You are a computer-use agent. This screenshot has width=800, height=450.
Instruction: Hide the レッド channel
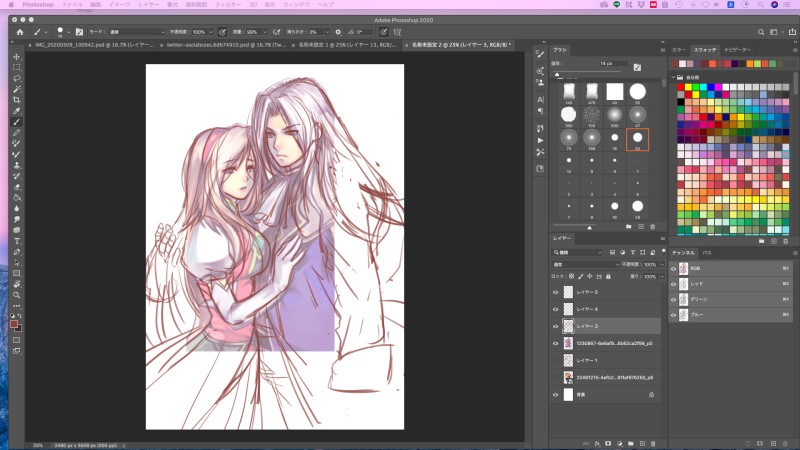[x=675, y=284]
